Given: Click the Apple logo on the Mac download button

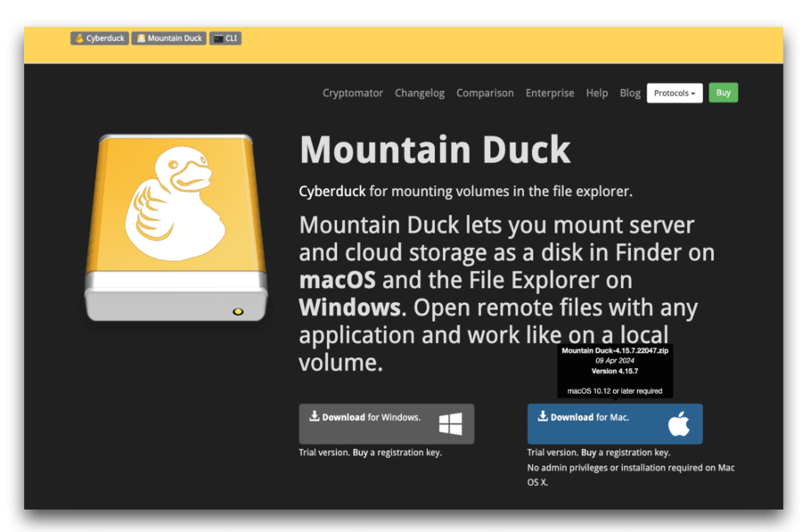Looking at the screenshot, I should click(679, 423).
